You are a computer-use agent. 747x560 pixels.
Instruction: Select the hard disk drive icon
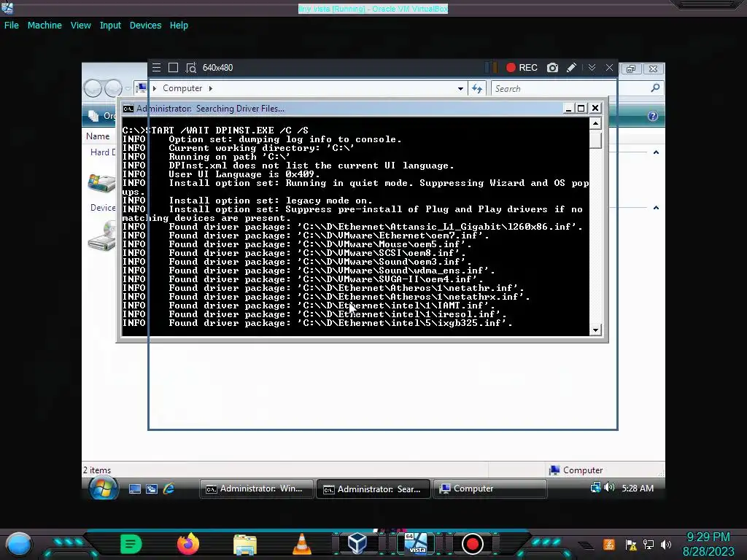tap(101, 183)
